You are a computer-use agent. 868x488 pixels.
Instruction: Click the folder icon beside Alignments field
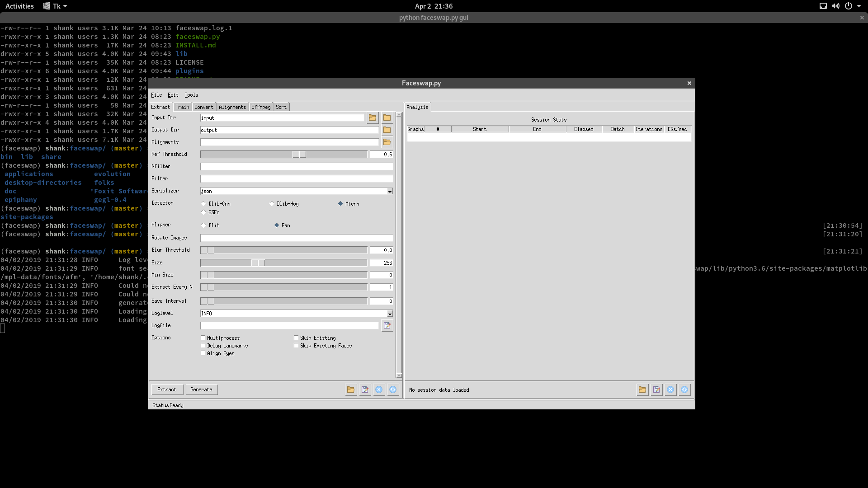click(x=387, y=142)
